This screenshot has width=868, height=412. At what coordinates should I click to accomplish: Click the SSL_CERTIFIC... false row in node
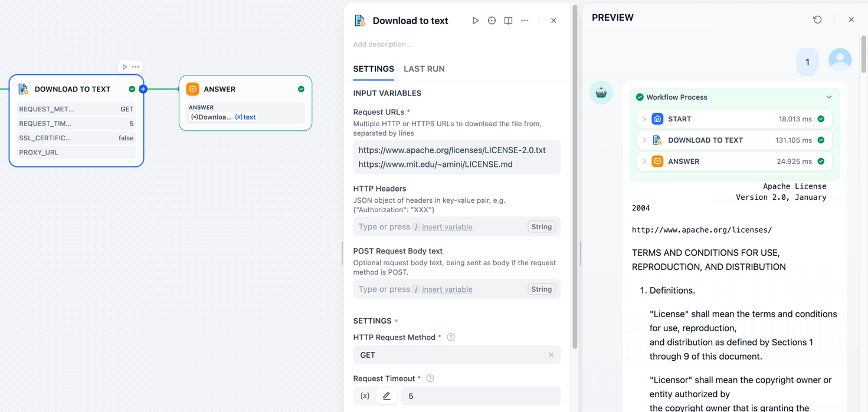pos(76,138)
